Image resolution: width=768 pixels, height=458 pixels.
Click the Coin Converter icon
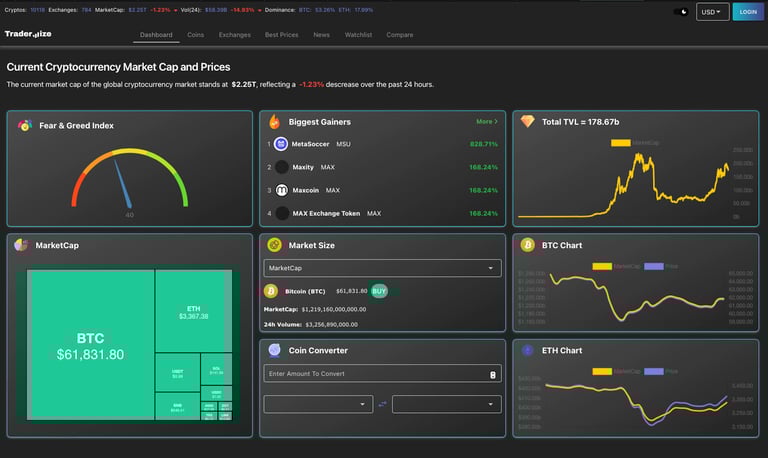(x=274, y=350)
